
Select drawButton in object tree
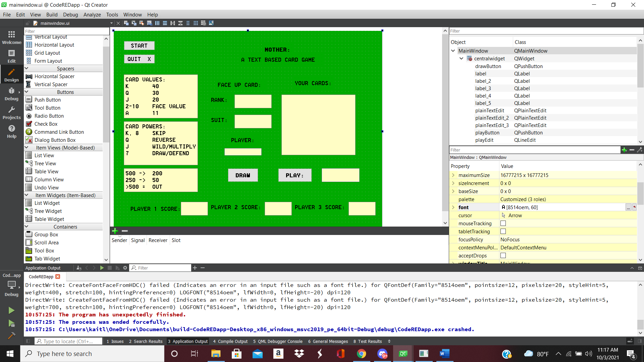click(x=488, y=66)
